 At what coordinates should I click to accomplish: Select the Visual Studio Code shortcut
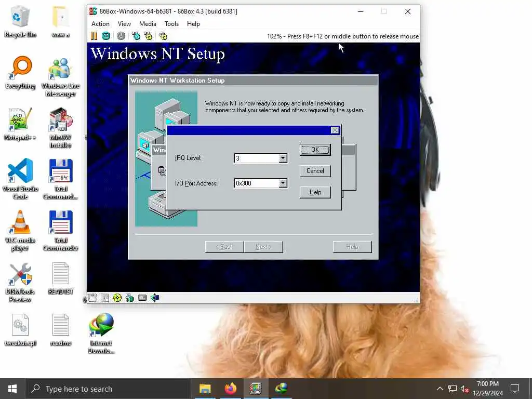point(20,179)
